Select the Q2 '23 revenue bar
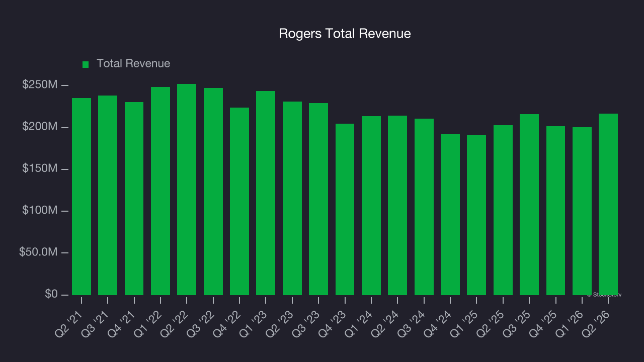644x362 pixels. [292, 198]
